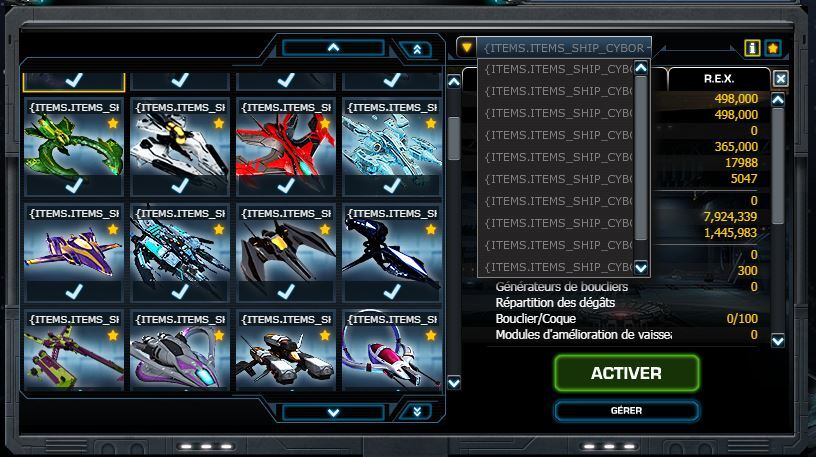Switch to the R.E.X. tab

click(x=719, y=79)
